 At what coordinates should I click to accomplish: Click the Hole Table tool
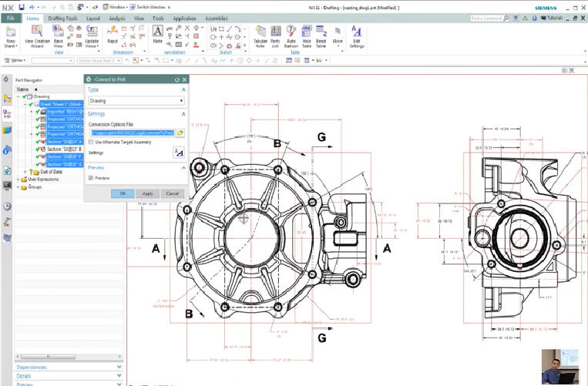click(307, 37)
